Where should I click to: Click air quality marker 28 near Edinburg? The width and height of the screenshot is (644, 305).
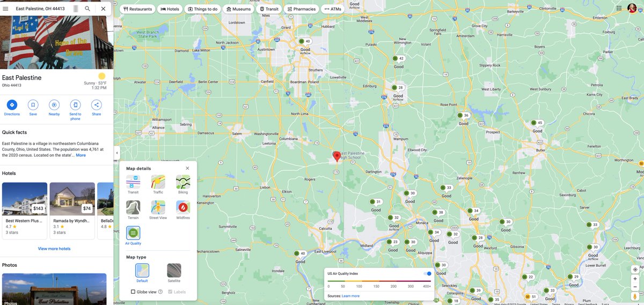[x=397, y=88]
